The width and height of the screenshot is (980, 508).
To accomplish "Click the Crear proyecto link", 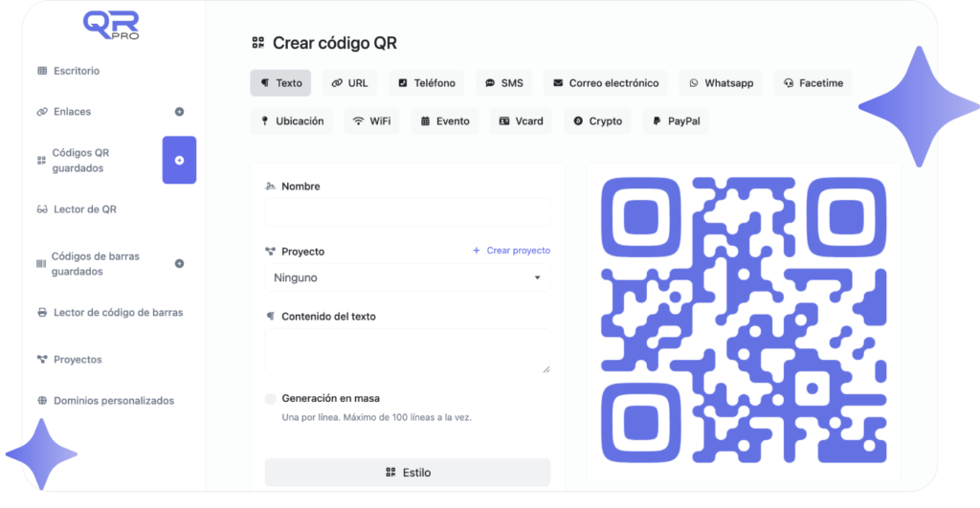I will (511, 251).
